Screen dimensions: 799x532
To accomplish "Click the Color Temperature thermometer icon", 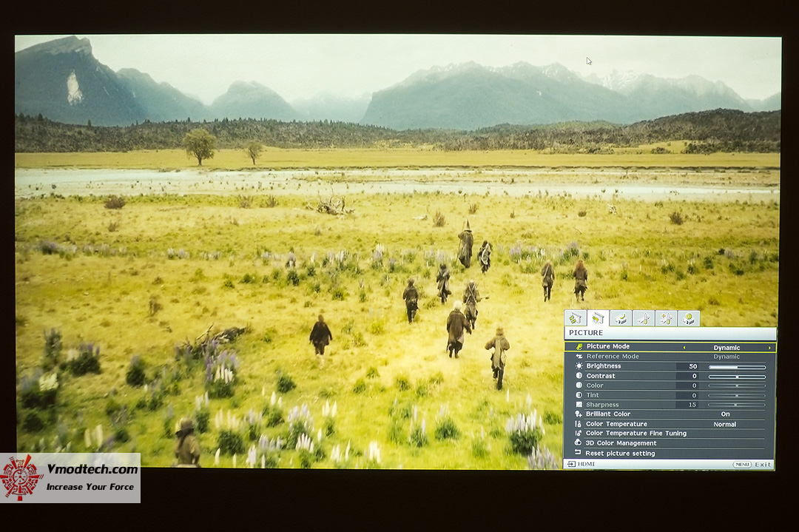I will [579, 424].
